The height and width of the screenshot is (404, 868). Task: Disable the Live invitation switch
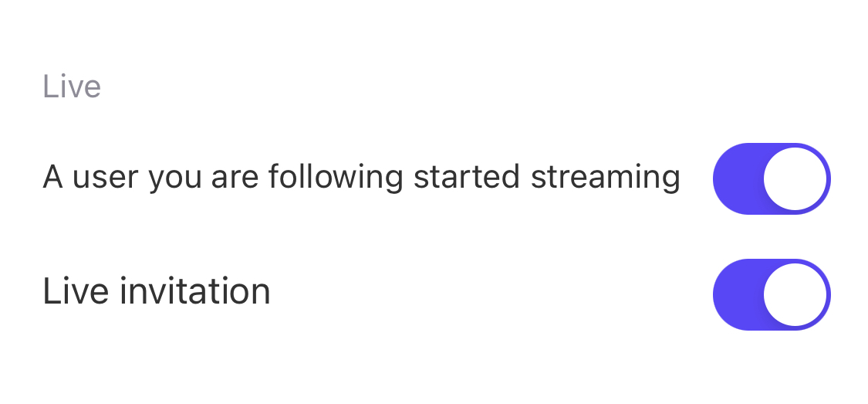[x=772, y=294]
